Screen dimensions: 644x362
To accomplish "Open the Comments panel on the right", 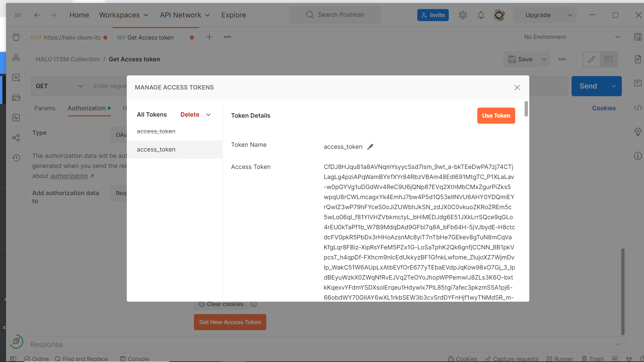I will [638, 83].
